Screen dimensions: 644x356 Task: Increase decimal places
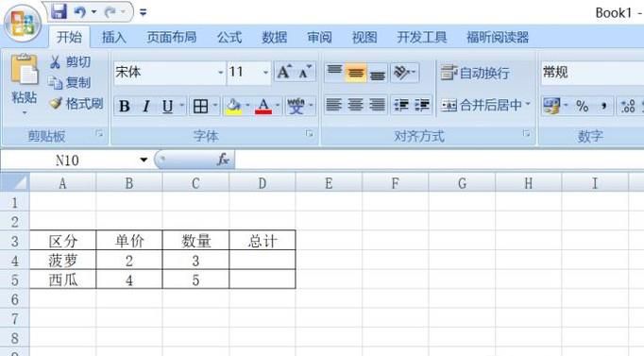click(x=628, y=106)
